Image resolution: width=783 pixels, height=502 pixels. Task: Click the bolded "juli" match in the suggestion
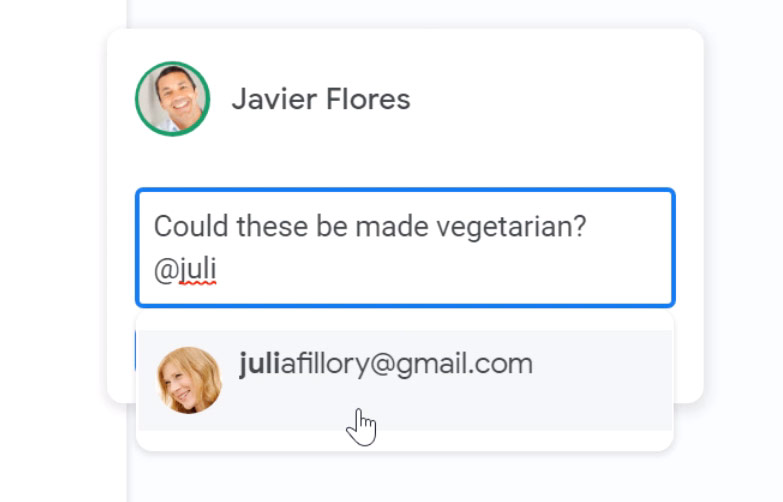point(259,365)
